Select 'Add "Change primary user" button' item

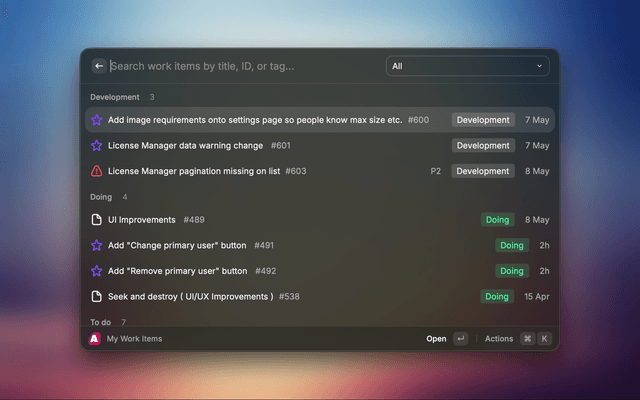(320, 245)
